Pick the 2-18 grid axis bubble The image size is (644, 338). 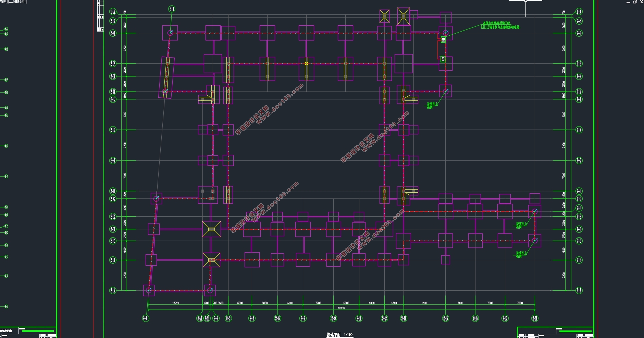coord(535,318)
